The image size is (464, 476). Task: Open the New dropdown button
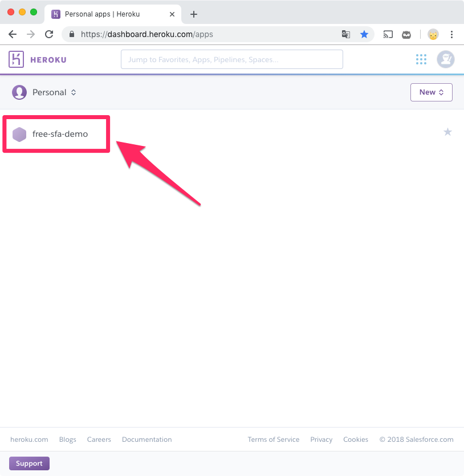tap(432, 92)
